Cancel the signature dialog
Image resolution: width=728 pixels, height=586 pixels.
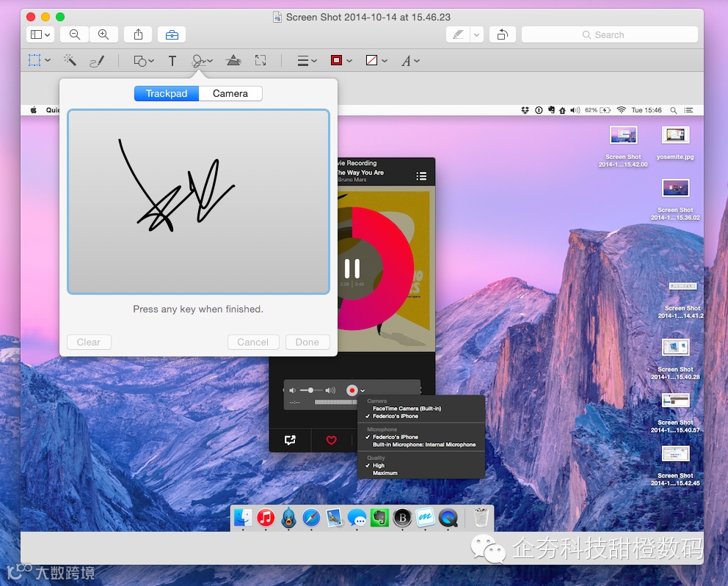click(x=253, y=342)
